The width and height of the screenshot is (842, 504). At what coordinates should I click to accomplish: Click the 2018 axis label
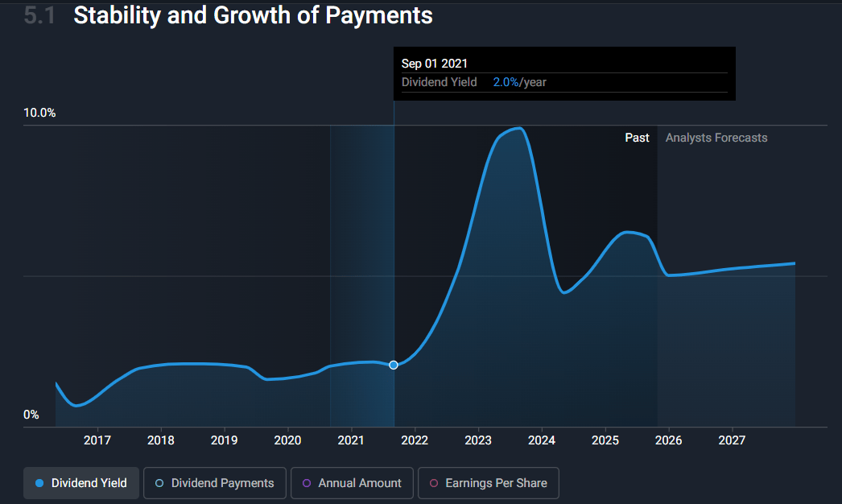160,440
